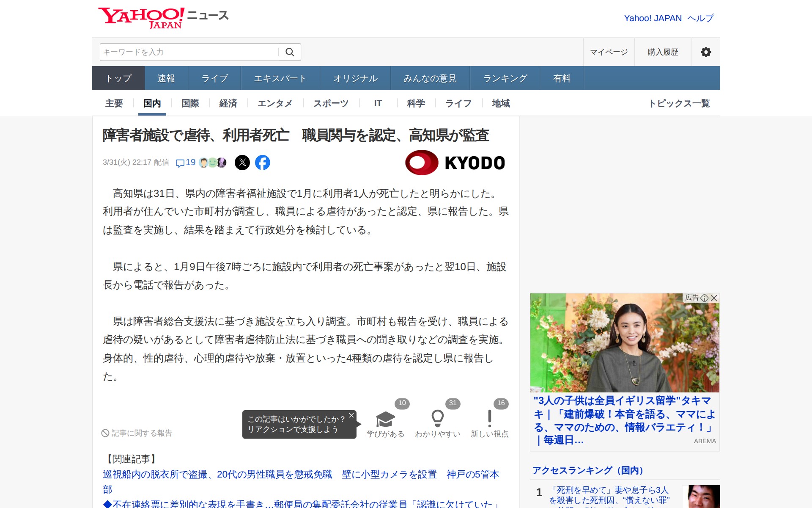Click the KYODO news logo
Screen dimensions: 812x508
pos(455,163)
